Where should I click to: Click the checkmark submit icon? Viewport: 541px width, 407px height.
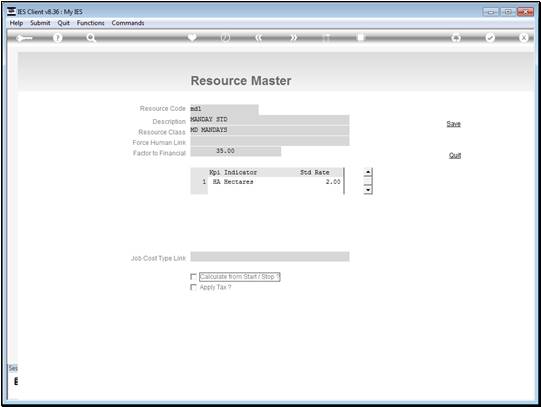coord(490,38)
